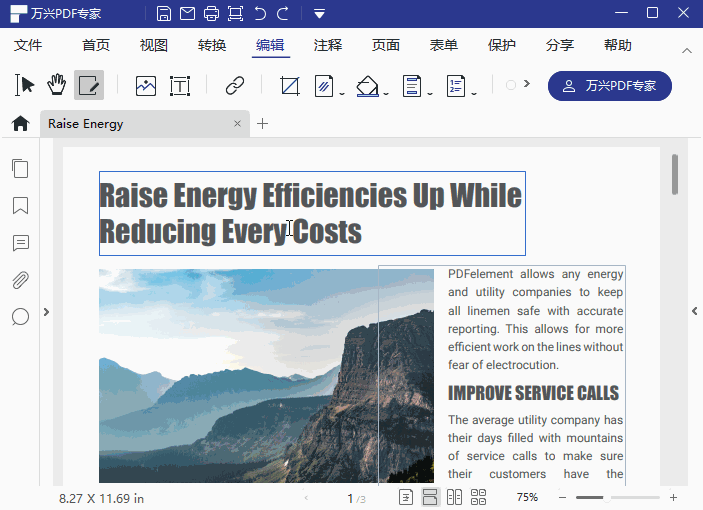This screenshot has width=703, height=510.
Task: Open the Background tool dropdown arrow
Action: coord(386,93)
